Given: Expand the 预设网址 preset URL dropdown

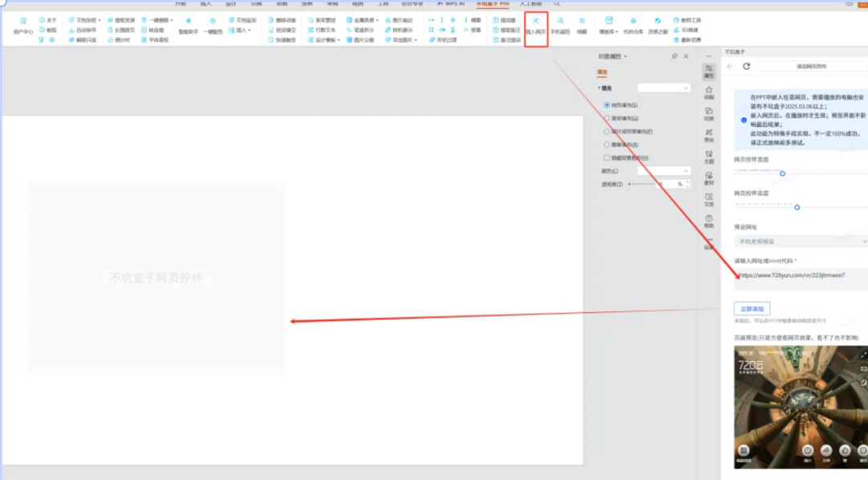Looking at the screenshot, I should tap(800, 241).
